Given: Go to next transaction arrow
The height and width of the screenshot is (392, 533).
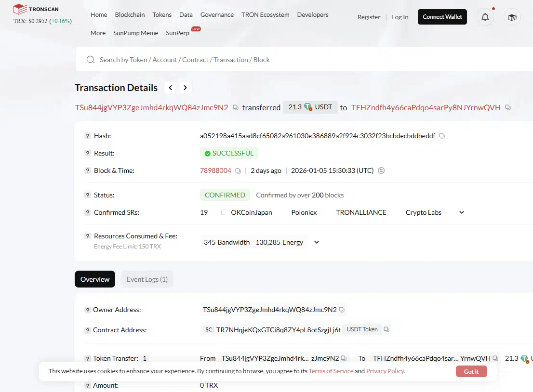Looking at the screenshot, I should 186,88.
